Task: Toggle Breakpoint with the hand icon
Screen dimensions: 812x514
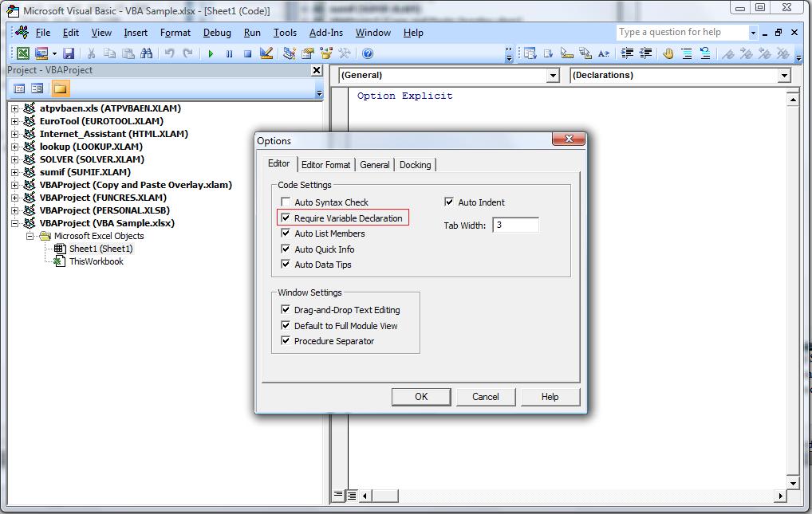Action: click(668, 53)
